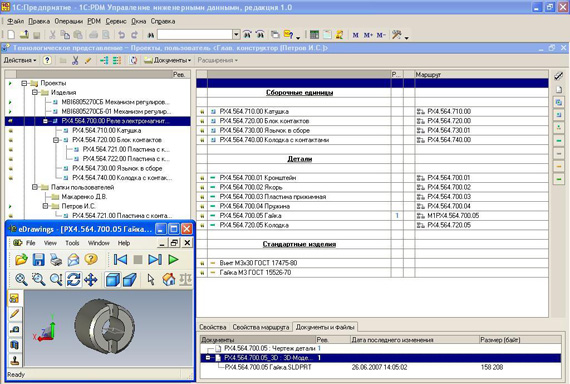Print from eDrawings toolbar
The height and width of the screenshot is (384, 570).
(56, 259)
